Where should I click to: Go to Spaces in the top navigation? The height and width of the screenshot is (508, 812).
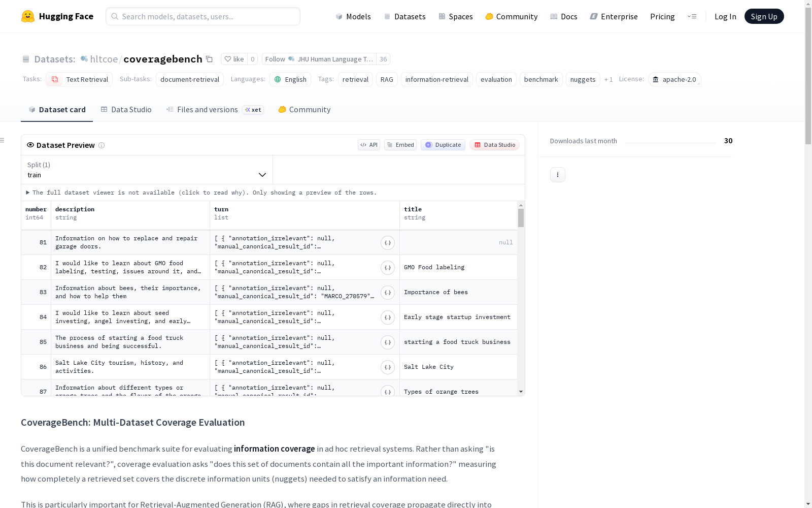456,16
